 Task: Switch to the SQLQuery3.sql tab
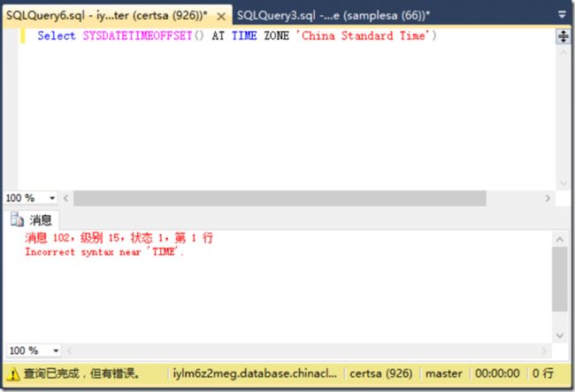[333, 15]
